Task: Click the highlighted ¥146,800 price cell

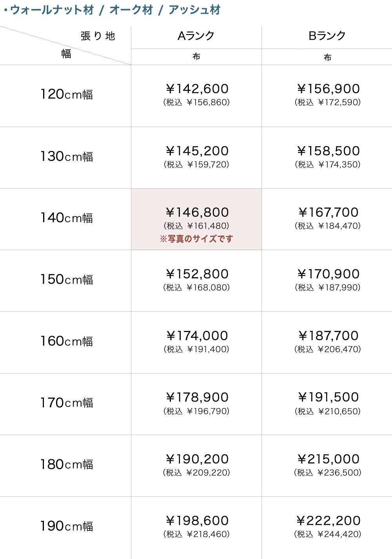Action: click(197, 212)
